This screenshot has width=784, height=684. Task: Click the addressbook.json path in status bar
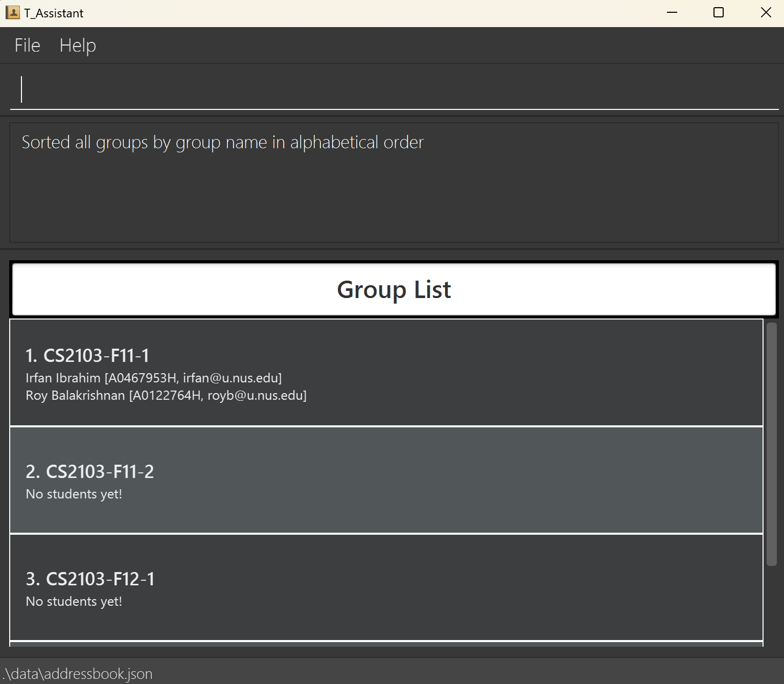pos(78,674)
